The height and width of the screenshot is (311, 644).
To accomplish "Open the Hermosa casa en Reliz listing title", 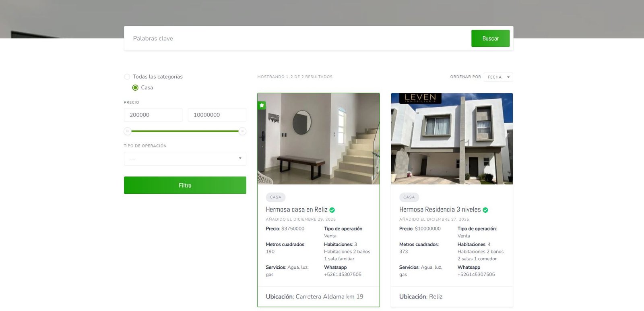I will tap(297, 209).
